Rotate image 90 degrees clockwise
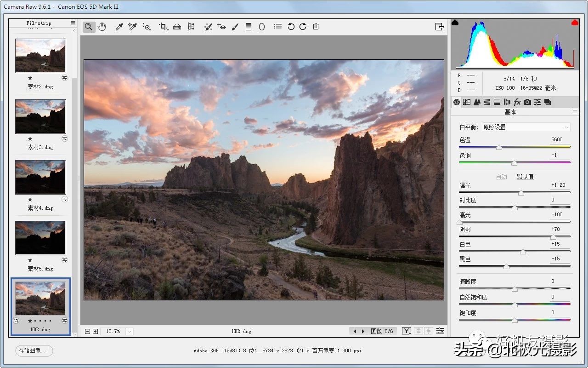588x368 pixels. click(x=303, y=27)
